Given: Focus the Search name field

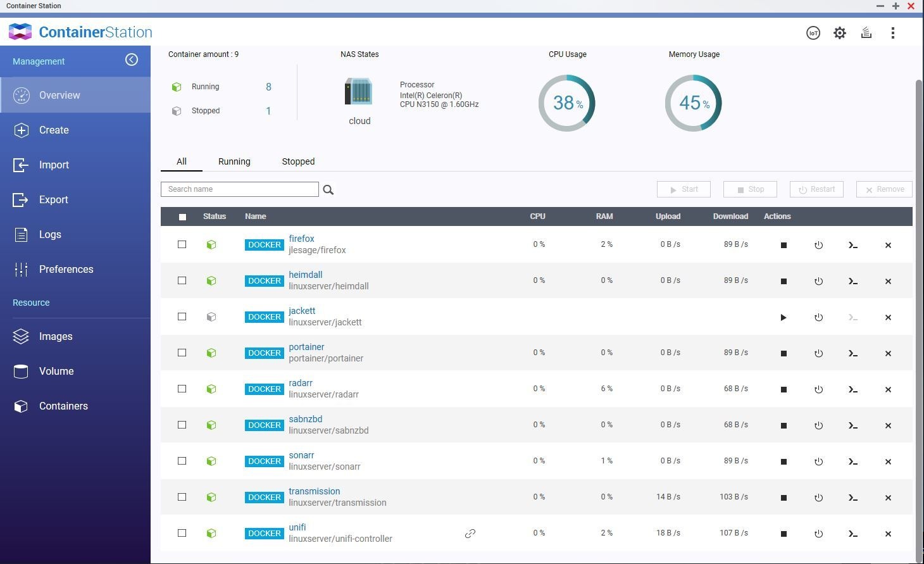Looking at the screenshot, I should tap(239, 189).
